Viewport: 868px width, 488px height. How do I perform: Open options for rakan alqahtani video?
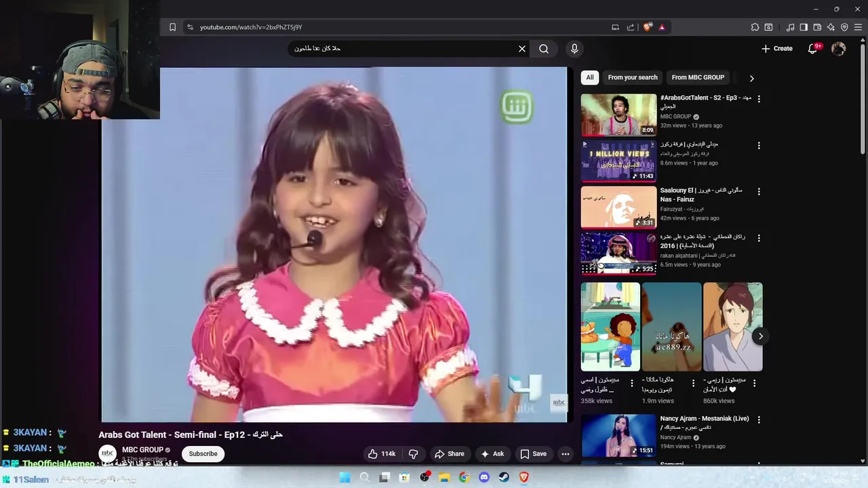(759, 239)
